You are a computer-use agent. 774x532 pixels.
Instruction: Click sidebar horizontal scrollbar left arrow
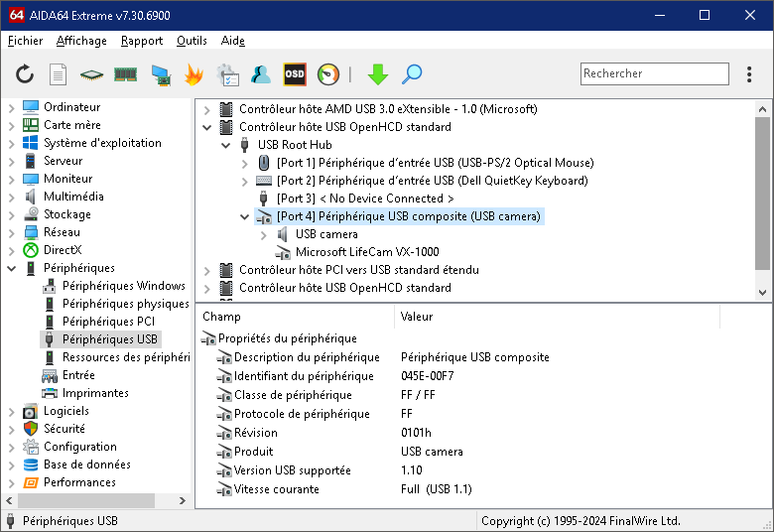(9, 500)
